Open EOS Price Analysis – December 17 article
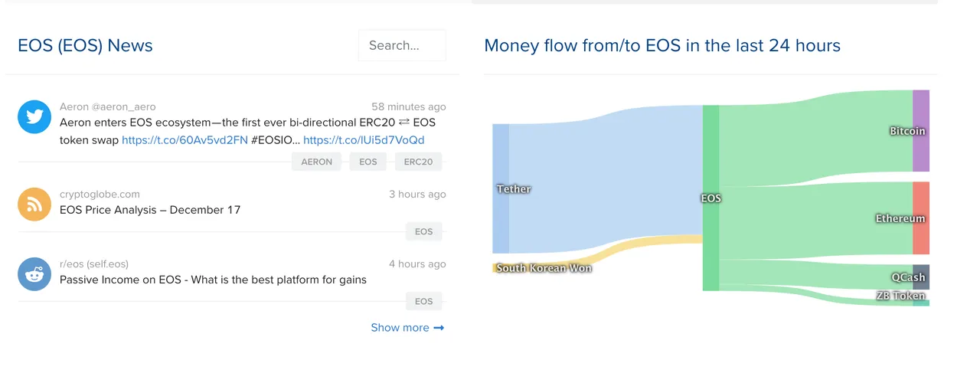The height and width of the screenshot is (370, 980). [150, 210]
